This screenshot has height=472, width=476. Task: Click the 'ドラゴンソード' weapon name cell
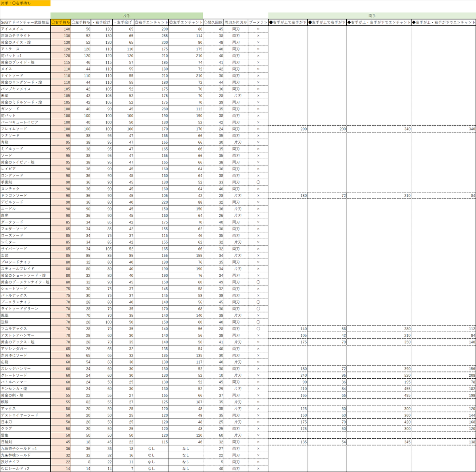25,195
